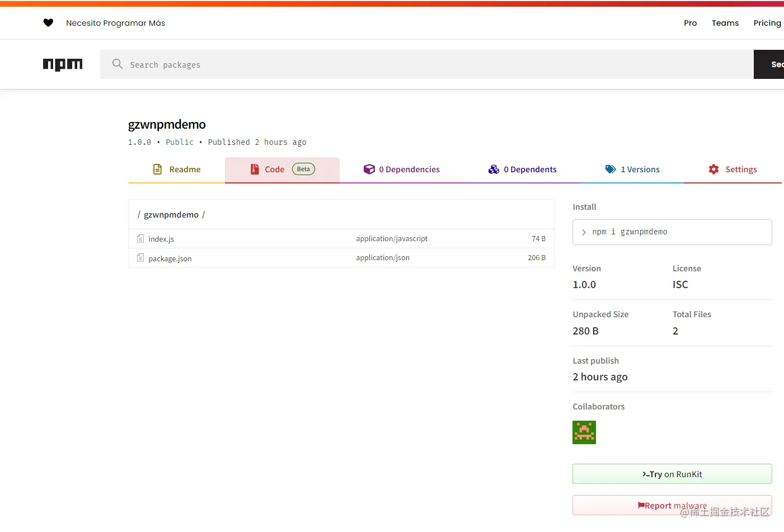Click the package.json file icon
This screenshot has height=532, width=784.
(x=140, y=258)
